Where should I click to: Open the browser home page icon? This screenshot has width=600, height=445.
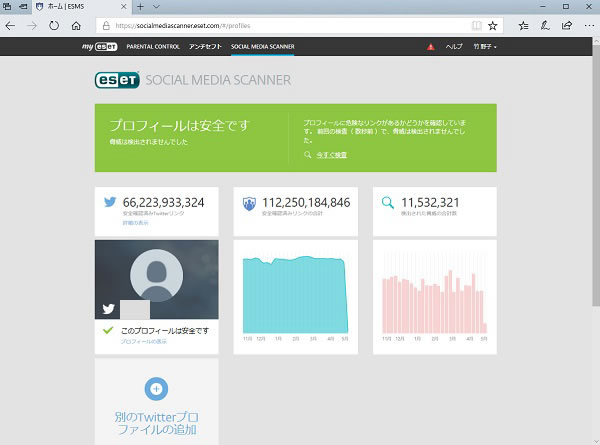point(76,26)
